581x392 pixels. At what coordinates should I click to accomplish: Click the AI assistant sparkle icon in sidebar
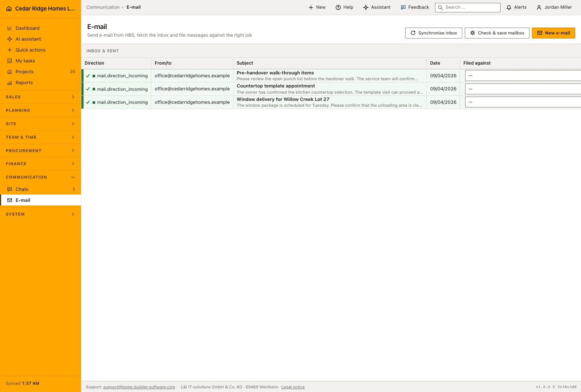tap(10, 39)
